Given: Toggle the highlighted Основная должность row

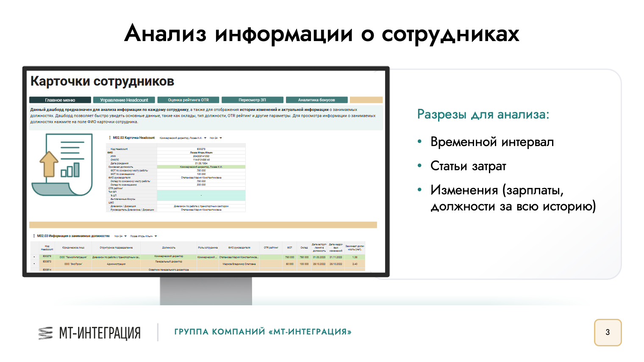Looking at the screenshot, I should 201,168.
